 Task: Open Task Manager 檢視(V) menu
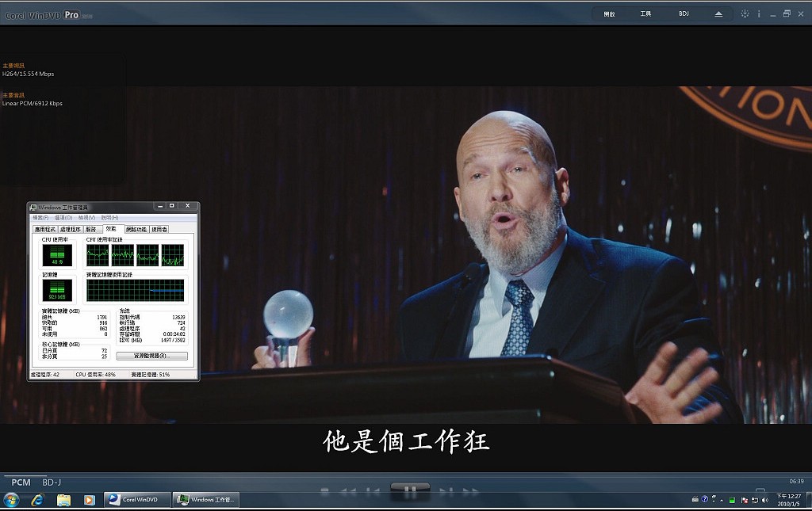(x=87, y=218)
